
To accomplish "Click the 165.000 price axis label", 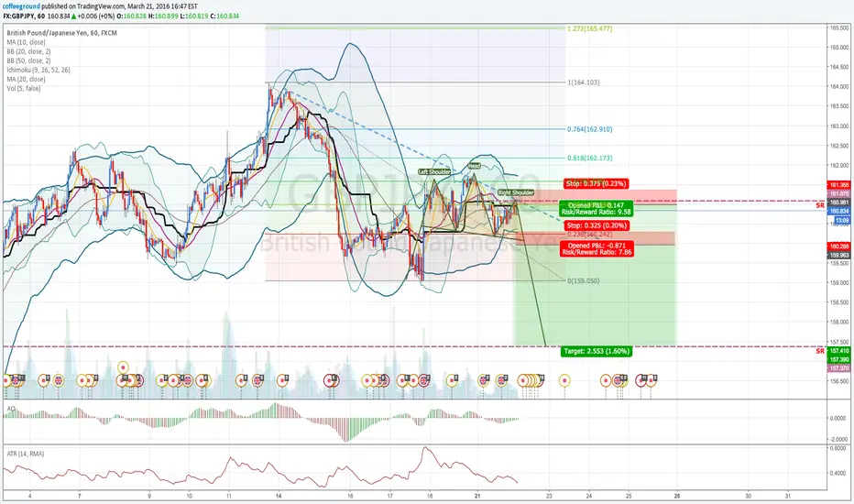I will click(x=839, y=48).
